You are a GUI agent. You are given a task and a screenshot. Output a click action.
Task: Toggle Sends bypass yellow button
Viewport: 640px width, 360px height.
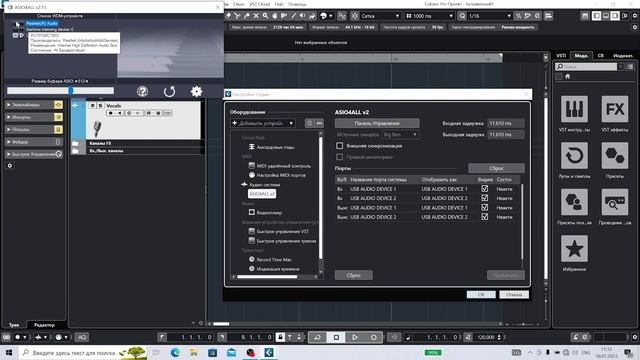pyautogui.click(x=58, y=129)
